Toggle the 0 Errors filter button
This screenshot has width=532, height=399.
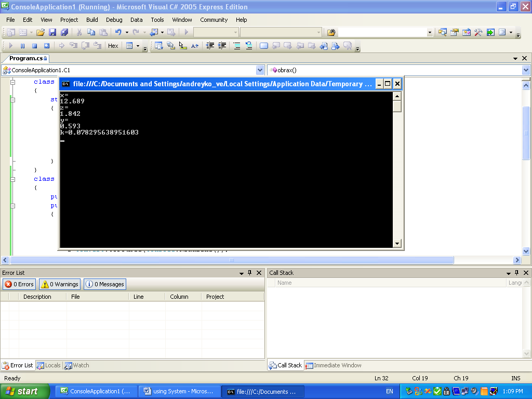(19, 284)
